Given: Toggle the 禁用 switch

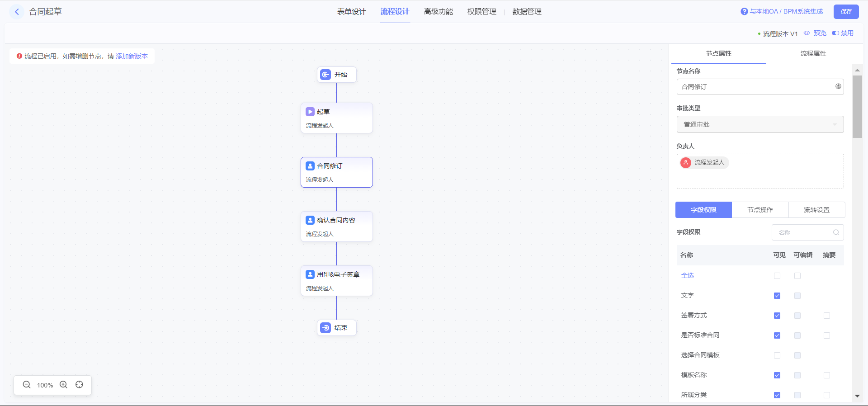Looking at the screenshot, I should click(835, 33).
